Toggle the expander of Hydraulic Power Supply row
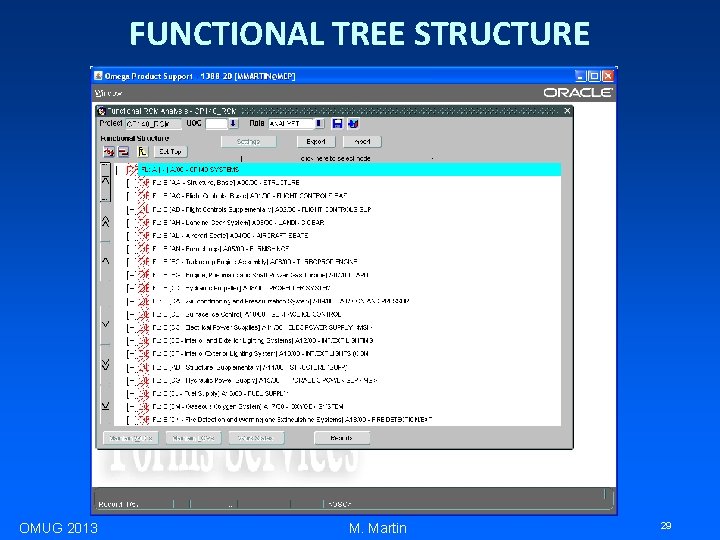The height and width of the screenshot is (540, 720). pos(130,381)
